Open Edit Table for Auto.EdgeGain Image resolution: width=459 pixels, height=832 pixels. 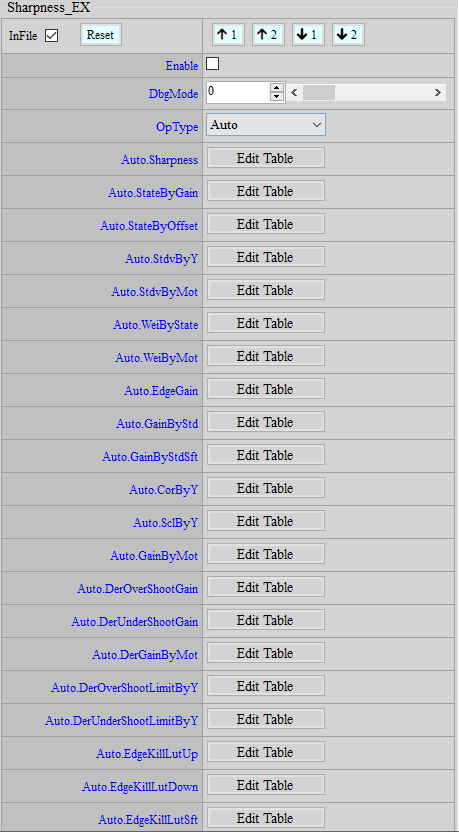point(266,389)
